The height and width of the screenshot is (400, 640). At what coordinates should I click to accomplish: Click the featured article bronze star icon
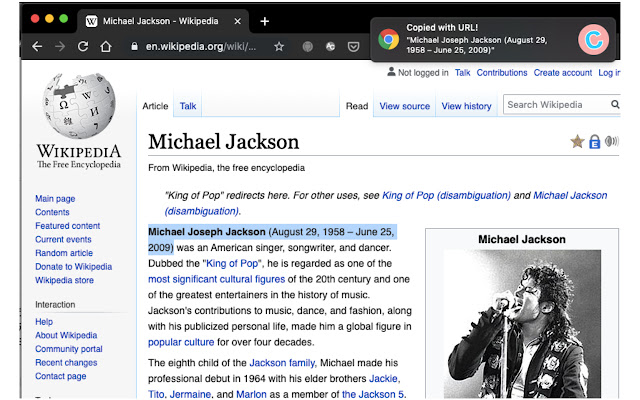pyautogui.click(x=578, y=142)
